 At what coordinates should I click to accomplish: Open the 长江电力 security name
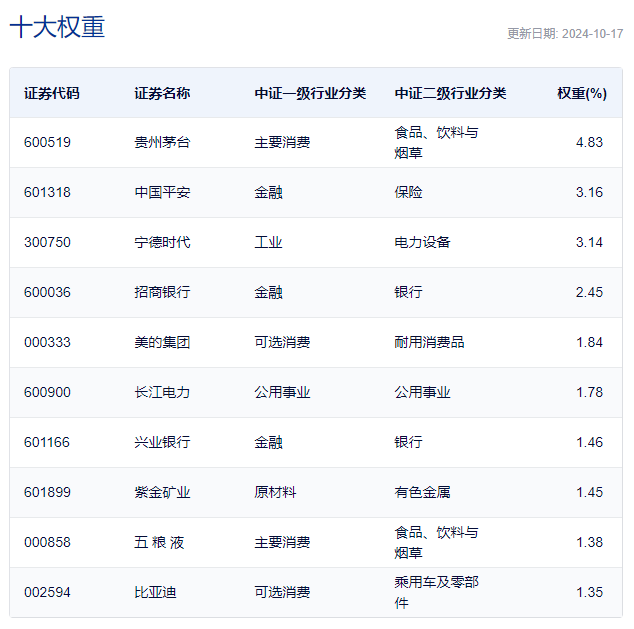pyautogui.click(x=162, y=392)
